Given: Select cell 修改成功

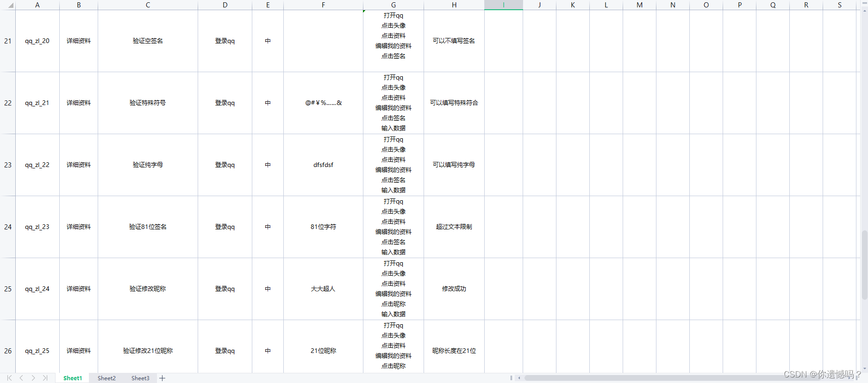Looking at the screenshot, I should (454, 289).
